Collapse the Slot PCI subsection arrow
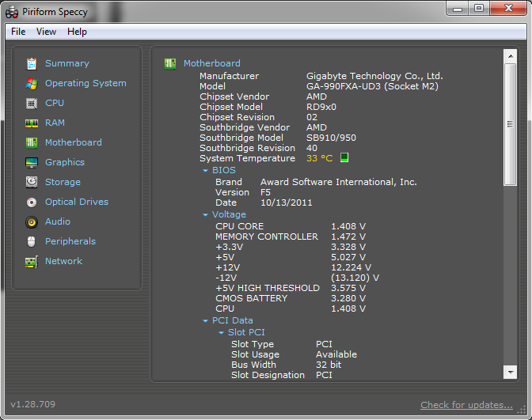Image resolution: width=532 pixels, height=420 pixels. 221,332
